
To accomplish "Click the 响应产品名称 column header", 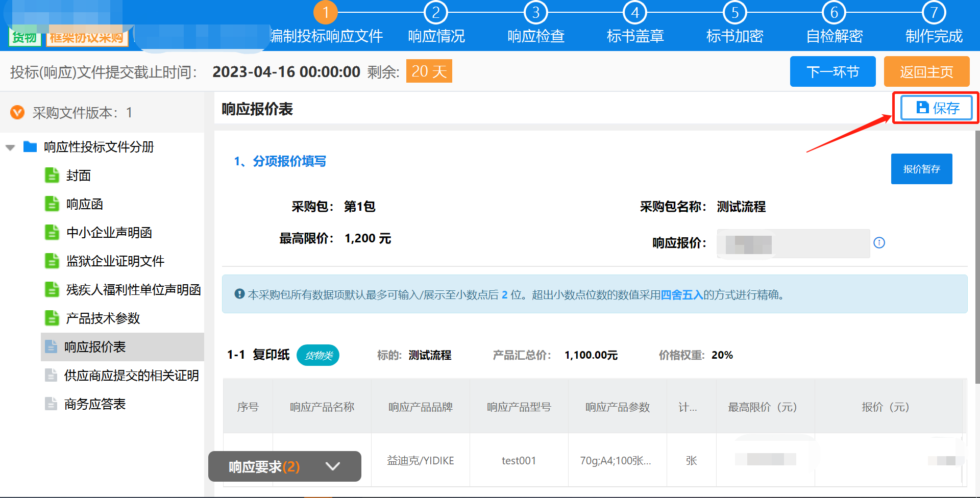I will pyautogui.click(x=322, y=407).
